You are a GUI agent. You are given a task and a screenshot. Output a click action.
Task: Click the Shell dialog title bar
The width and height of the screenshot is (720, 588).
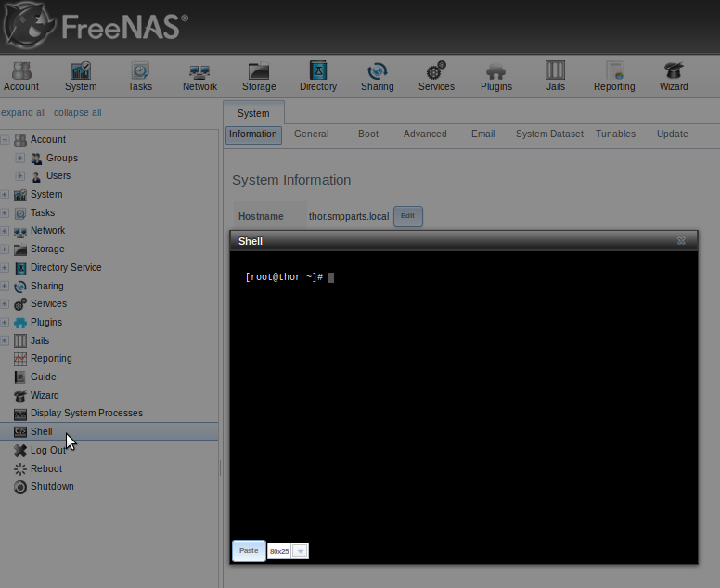pyautogui.click(x=464, y=241)
